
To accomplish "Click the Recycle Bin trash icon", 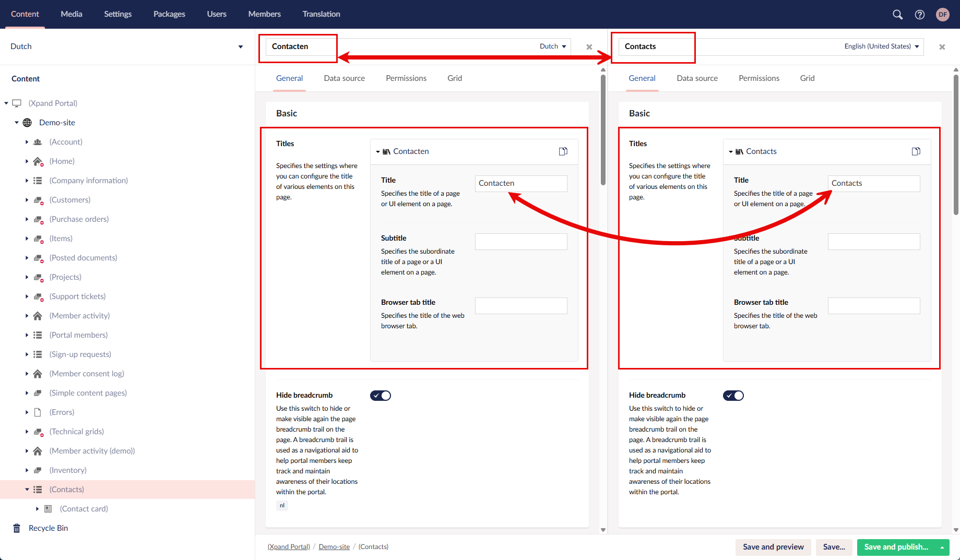I will (17, 528).
